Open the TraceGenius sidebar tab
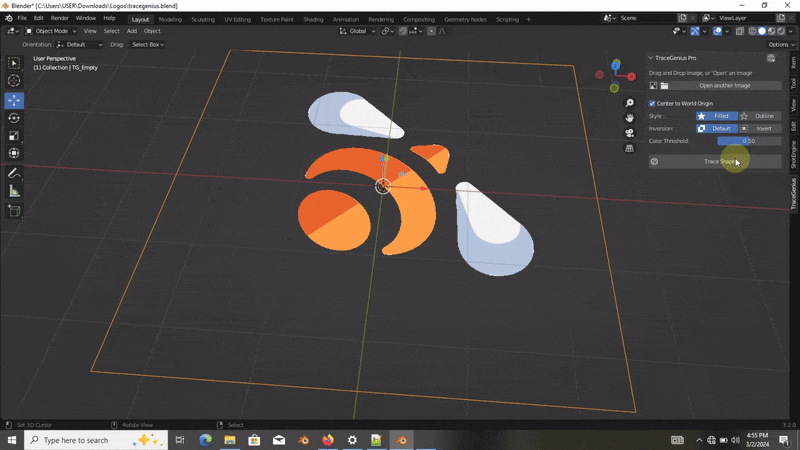 click(794, 194)
